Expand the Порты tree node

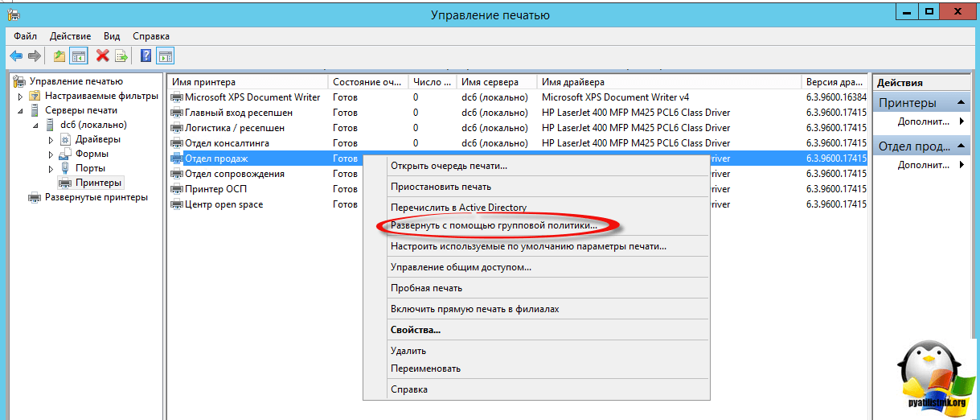(x=51, y=168)
